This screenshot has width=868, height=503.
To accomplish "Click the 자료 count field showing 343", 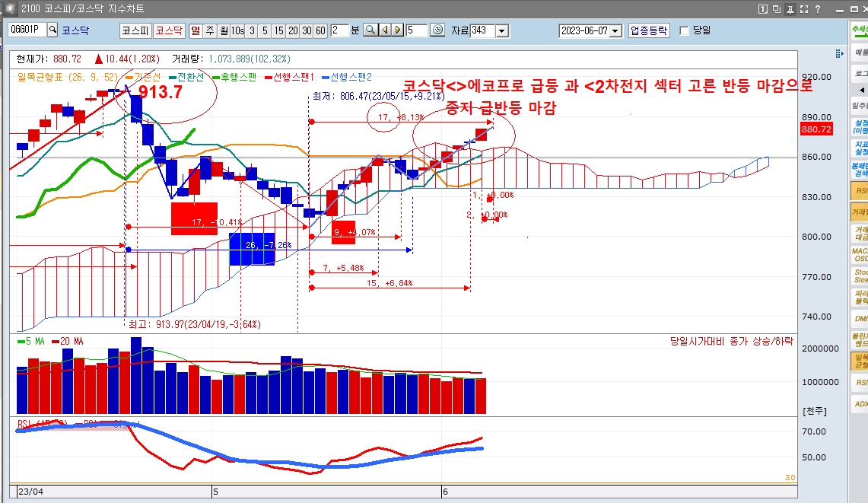I will click(483, 30).
